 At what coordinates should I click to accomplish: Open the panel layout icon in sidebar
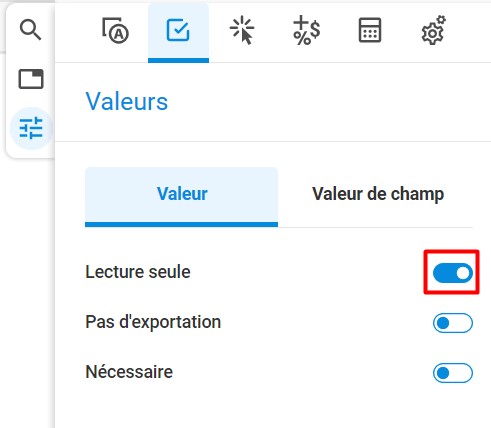(31, 79)
